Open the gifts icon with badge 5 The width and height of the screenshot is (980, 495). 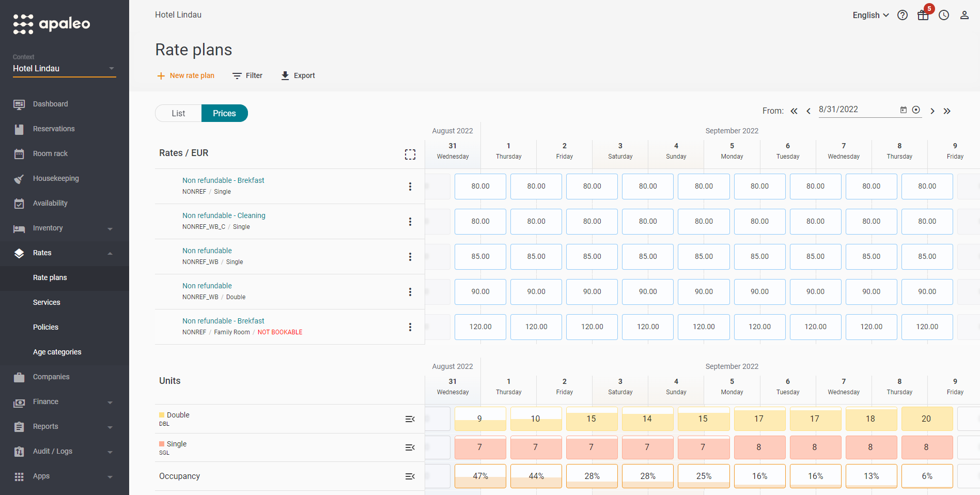(923, 15)
